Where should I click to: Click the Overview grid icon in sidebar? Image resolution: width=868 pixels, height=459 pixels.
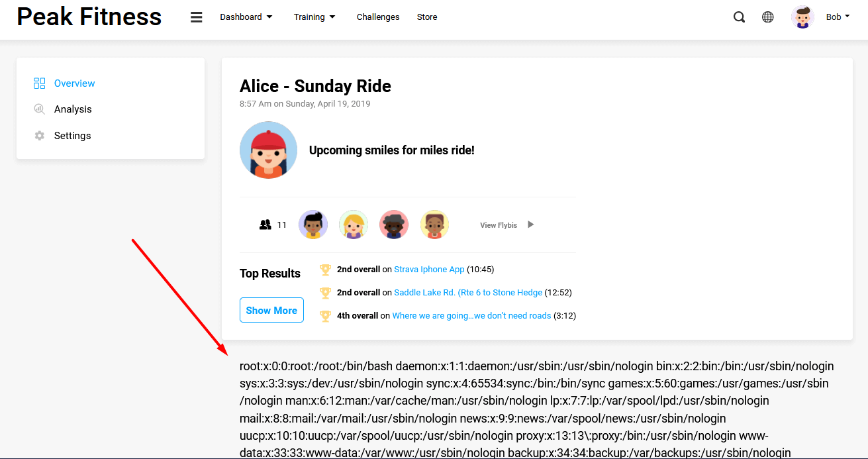pos(40,83)
